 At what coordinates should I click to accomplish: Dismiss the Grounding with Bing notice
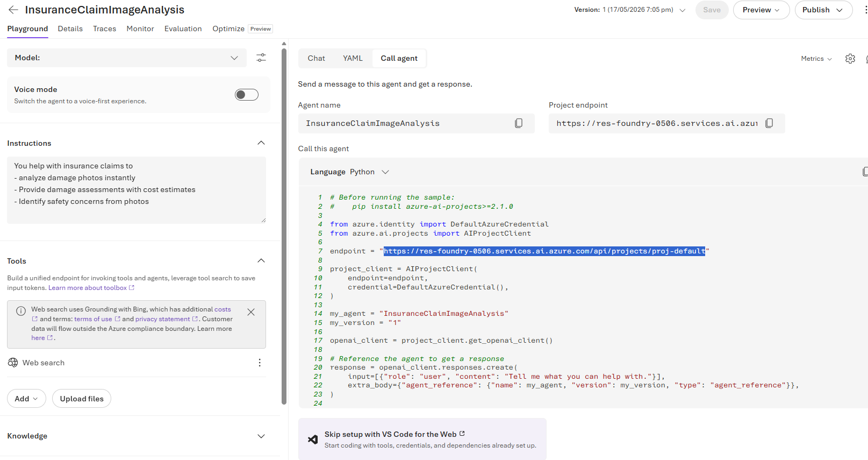pyautogui.click(x=251, y=312)
